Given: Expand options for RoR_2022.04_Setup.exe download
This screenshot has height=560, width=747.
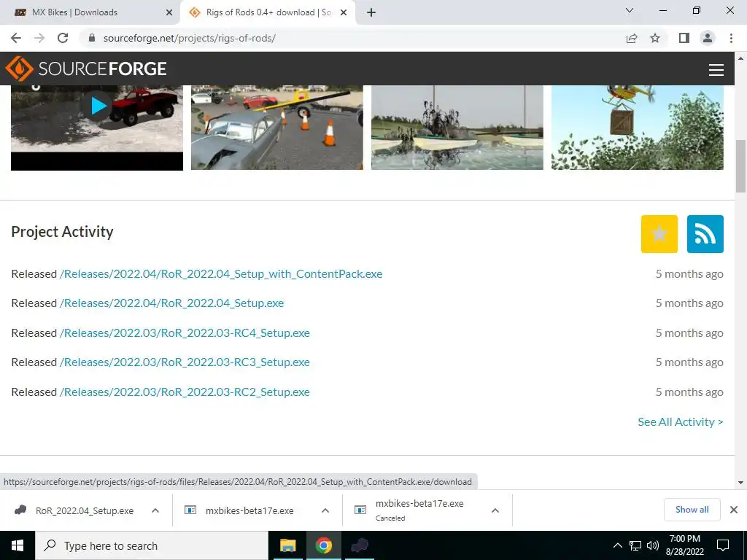Looking at the screenshot, I should tap(155, 510).
